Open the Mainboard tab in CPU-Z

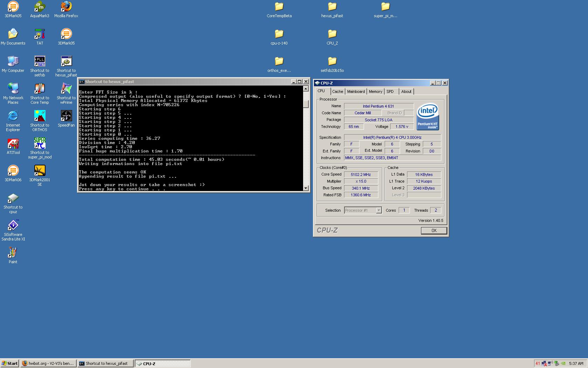click(356, 91)
